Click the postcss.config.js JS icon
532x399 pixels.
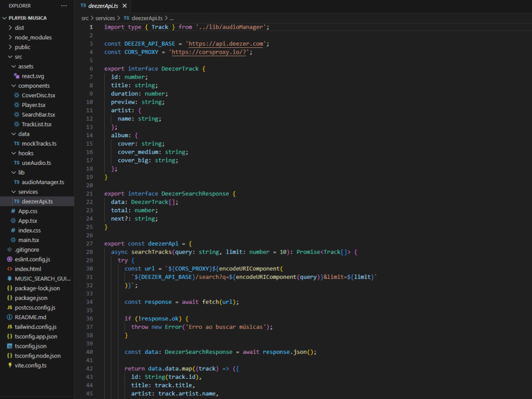pos(10,307)
